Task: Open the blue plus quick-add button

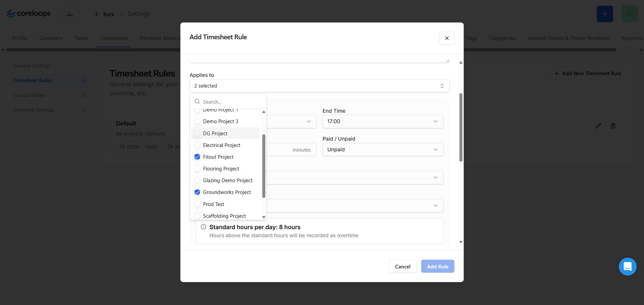Action: [x=604, y=14]
